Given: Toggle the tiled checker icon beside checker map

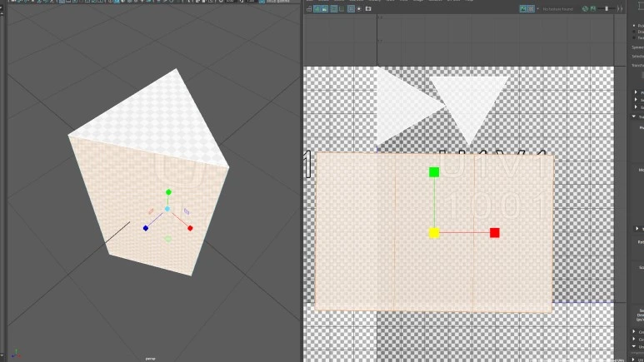Looking at the screenshot, I should point(531,9).
